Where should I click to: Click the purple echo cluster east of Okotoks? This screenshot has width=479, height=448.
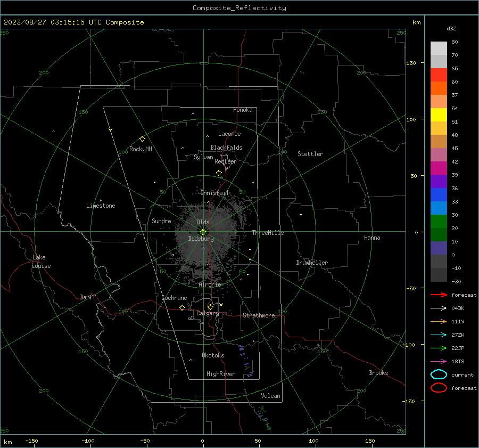246,362
